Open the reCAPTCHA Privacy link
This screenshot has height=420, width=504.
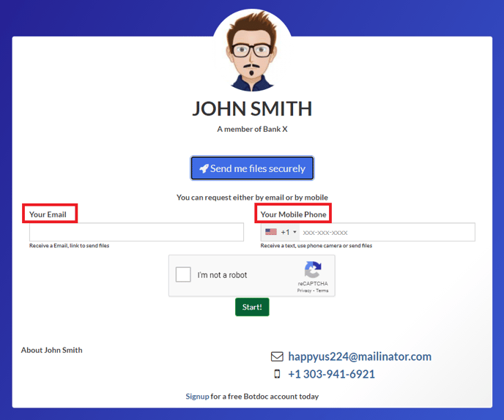[304, 290]
